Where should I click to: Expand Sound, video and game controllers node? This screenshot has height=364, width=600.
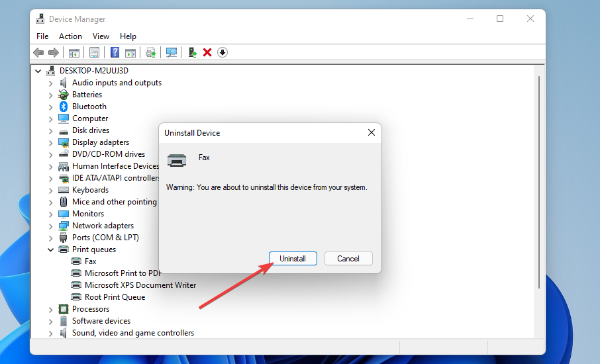(50, 334)
